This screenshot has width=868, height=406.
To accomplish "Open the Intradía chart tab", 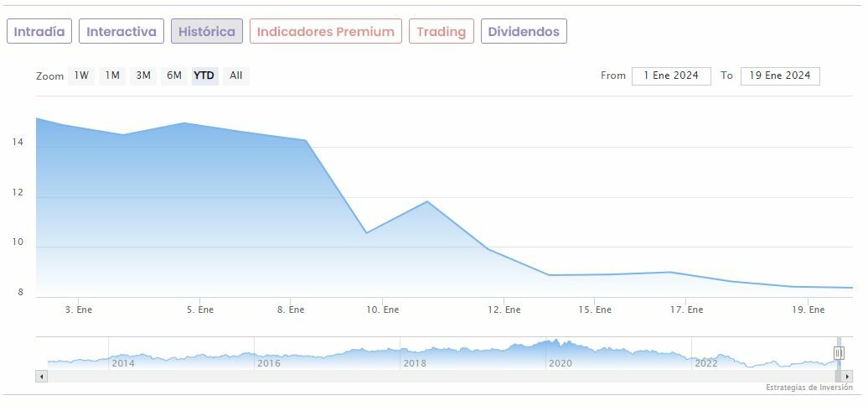I will pos(39,32).
